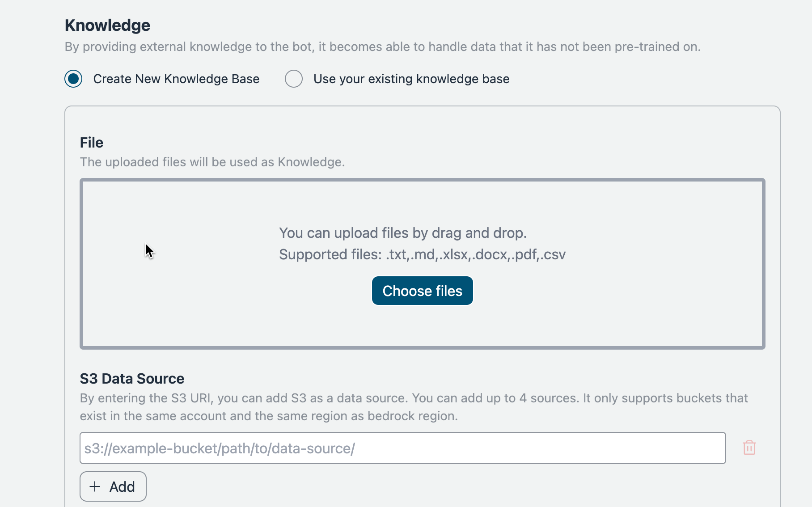Click the Knowledge section heading

click(x=107, y=25)
